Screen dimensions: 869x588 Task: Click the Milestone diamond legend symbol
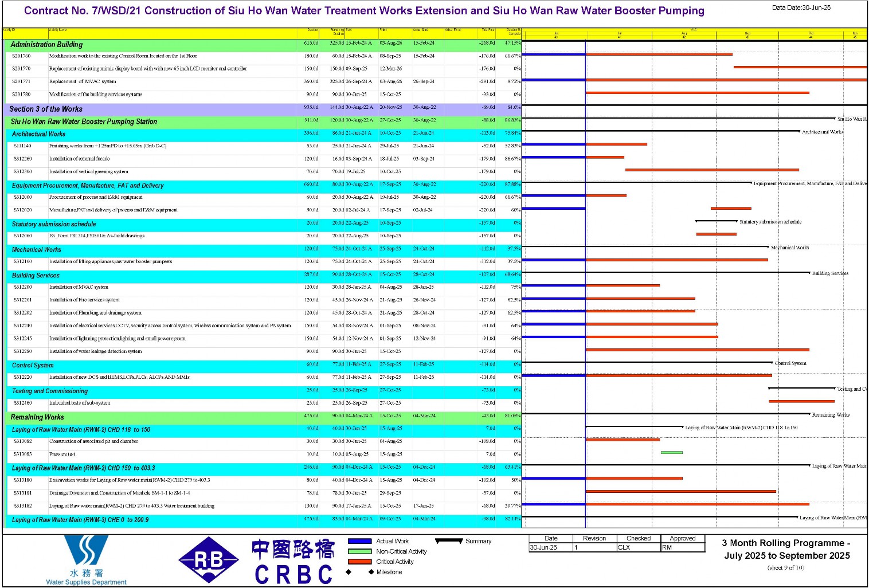361,572
